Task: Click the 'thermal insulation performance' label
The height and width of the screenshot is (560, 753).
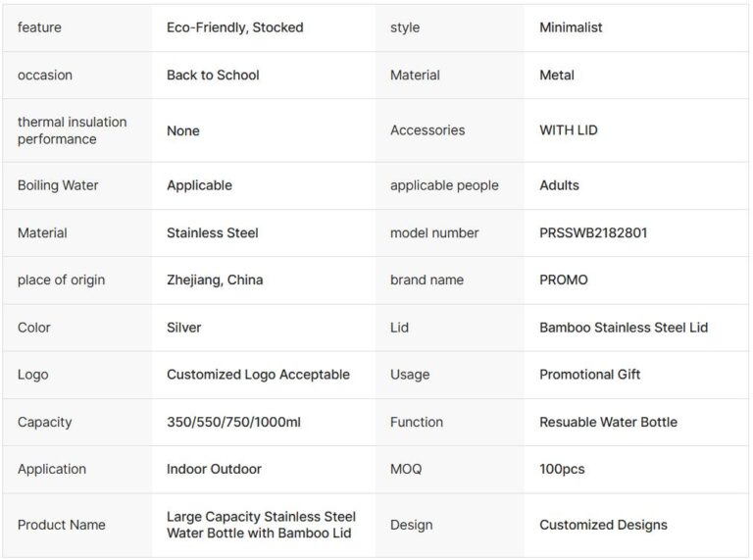Action: click(x=72, y=130)
